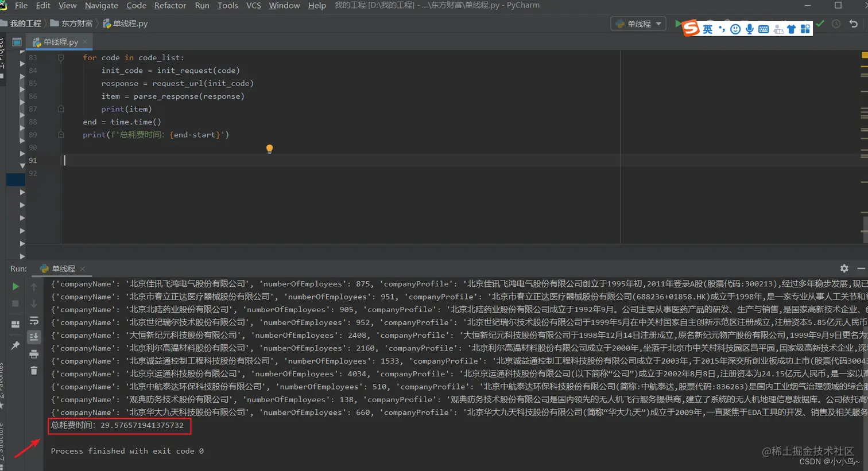Click fold marker at line 89
The height and width of the screenshot is (471, 868).
tap(61, 135)
